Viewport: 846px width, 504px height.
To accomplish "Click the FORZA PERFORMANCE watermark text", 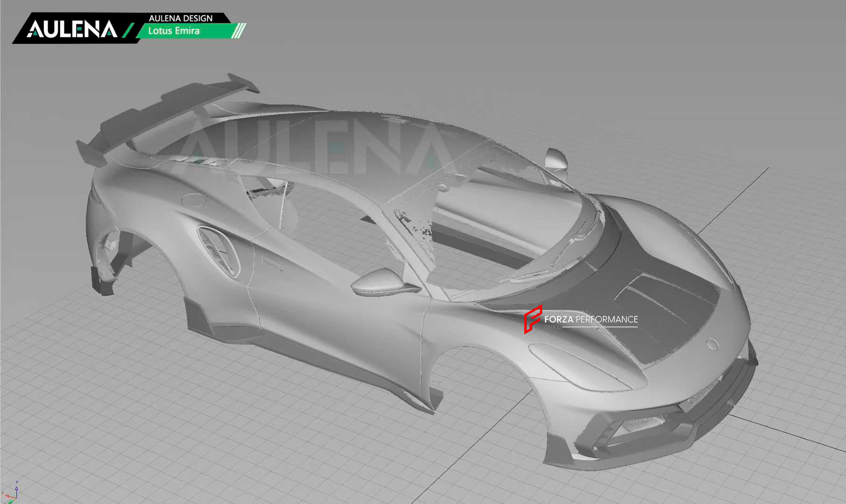I will (591, 319).
